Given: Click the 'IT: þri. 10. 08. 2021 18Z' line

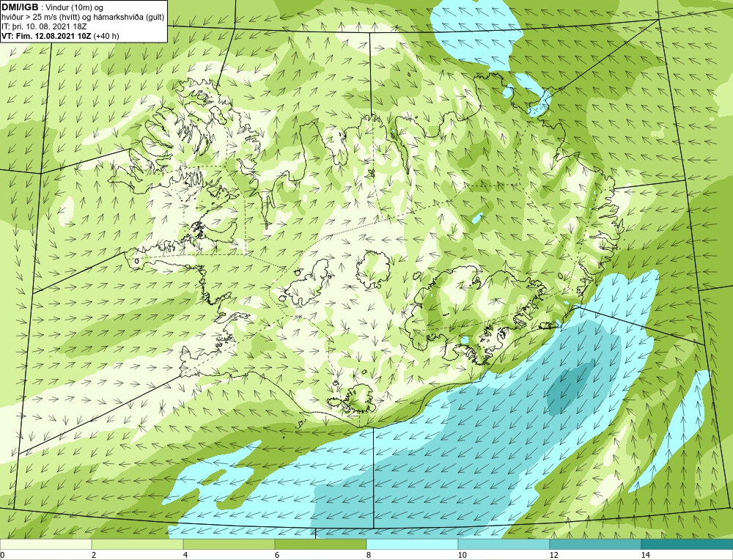Looking at the screenshot, I should [x=44, y=26].
